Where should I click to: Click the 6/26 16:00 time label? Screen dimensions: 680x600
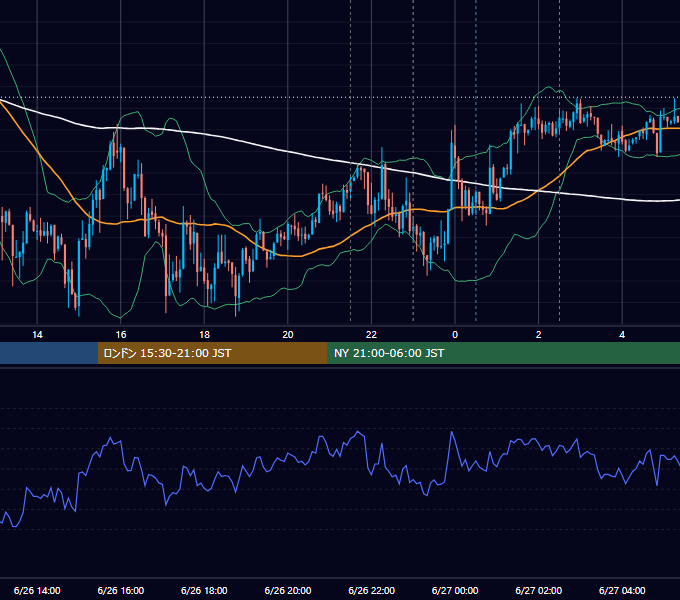point(121,590)
